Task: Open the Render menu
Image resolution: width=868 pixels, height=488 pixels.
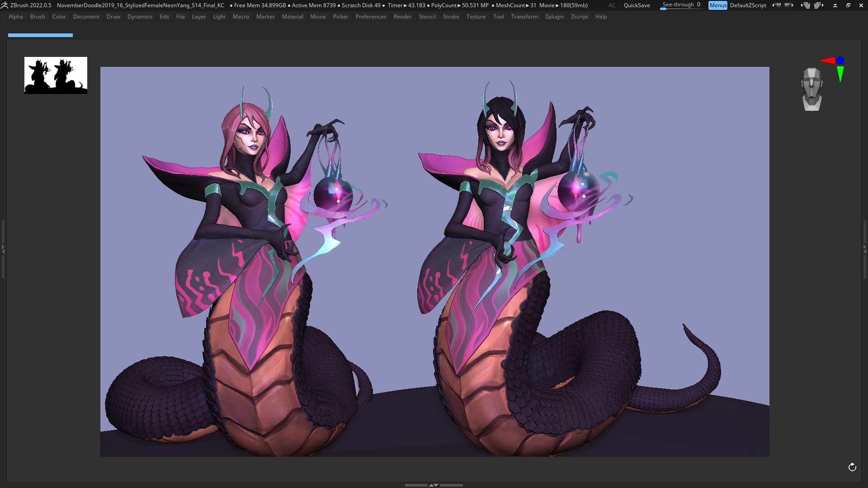Action: (x=402, y=17)
